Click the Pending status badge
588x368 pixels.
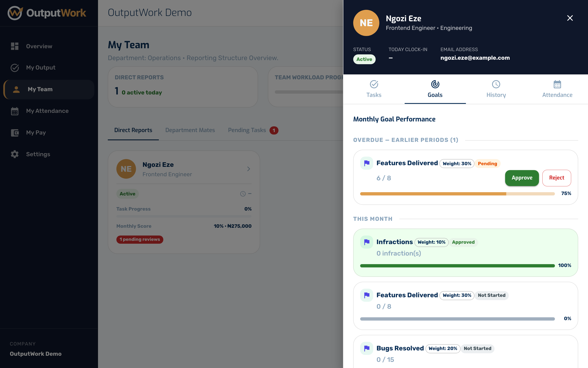487,164
